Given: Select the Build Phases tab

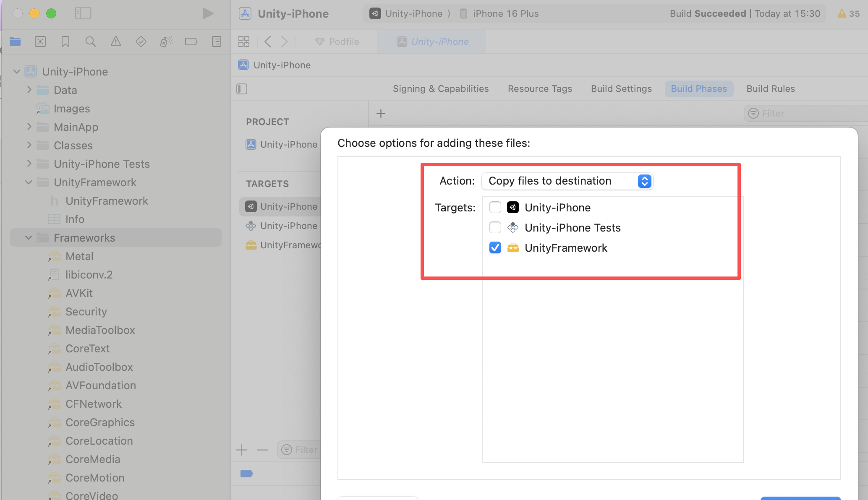Looking at the screenshot, I should click(x=699, y=89).
